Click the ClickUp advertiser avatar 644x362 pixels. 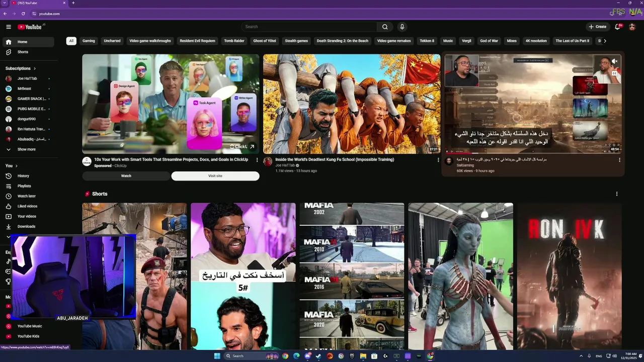pos(87,161)
